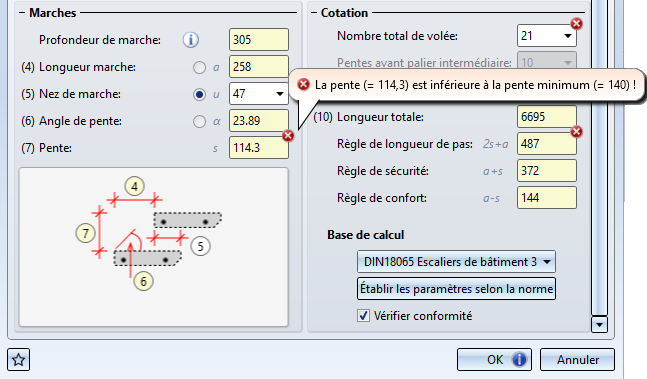The image size is (647, 379).
Task: Click the red error icon on Pente field
Action: pos(288,135)
